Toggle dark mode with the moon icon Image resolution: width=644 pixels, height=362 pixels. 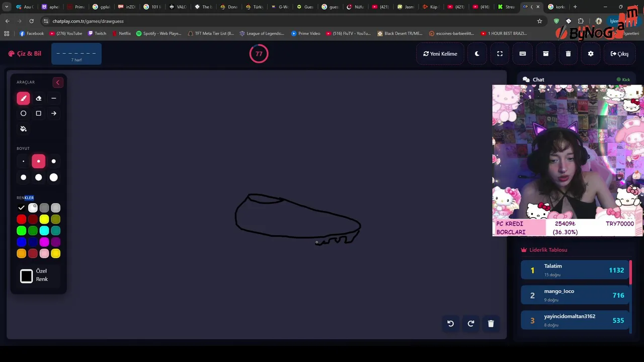pos(477,54)
